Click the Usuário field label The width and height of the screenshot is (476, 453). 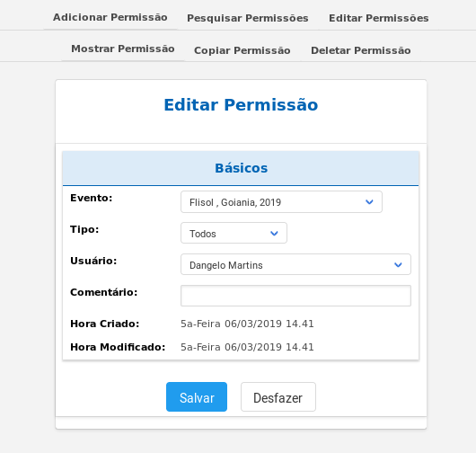(93, 261)
